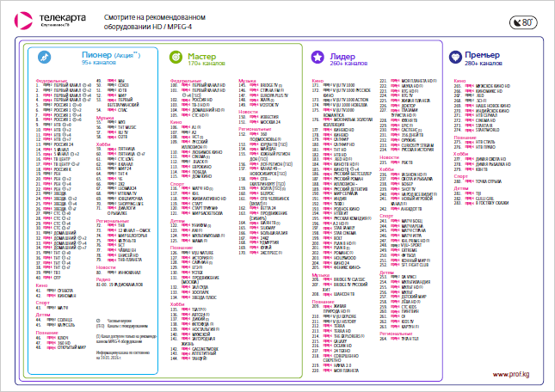Select channel 151 МОСКВА 24
The width and height of the screenshot is (555, 392).
260,122
